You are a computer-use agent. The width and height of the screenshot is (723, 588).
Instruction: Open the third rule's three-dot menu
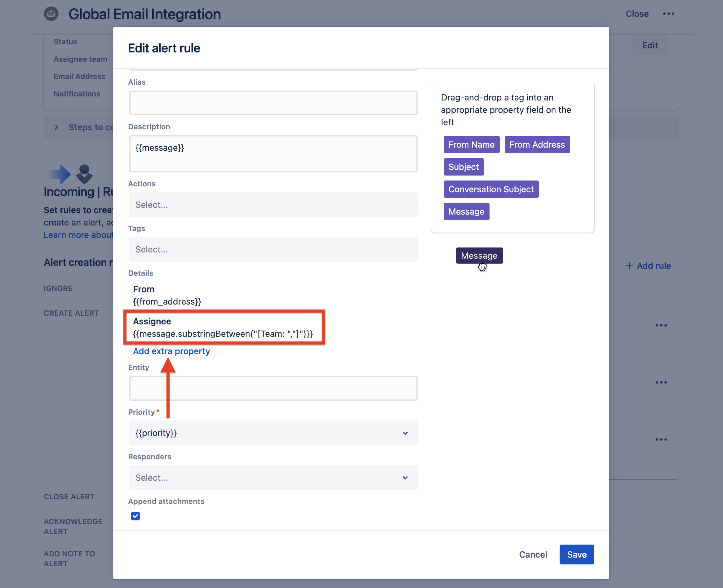tap(661, 439)
